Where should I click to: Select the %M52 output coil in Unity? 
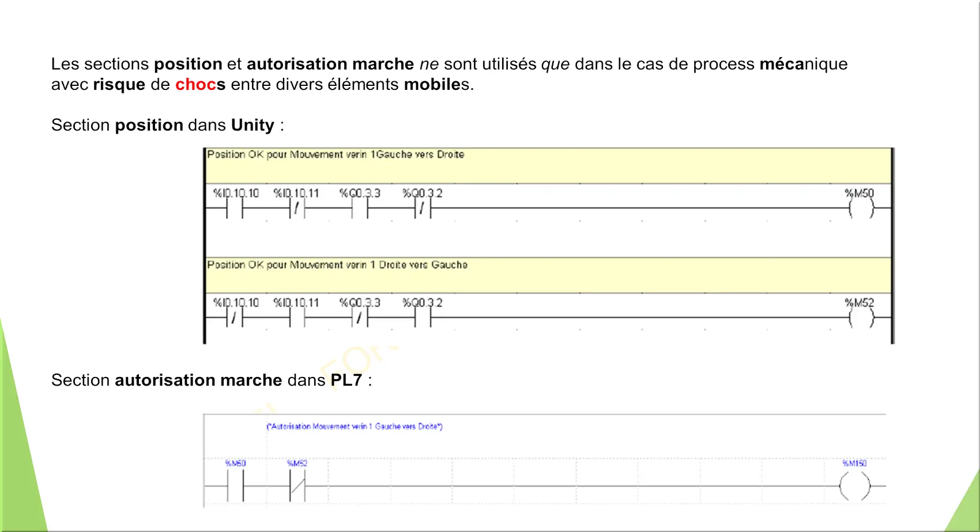(861, 318)
